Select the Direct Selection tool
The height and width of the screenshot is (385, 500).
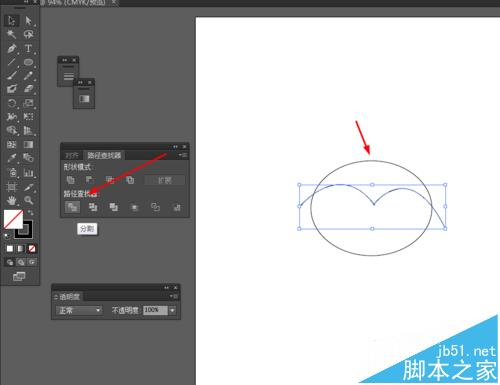[x=28, y=21]
